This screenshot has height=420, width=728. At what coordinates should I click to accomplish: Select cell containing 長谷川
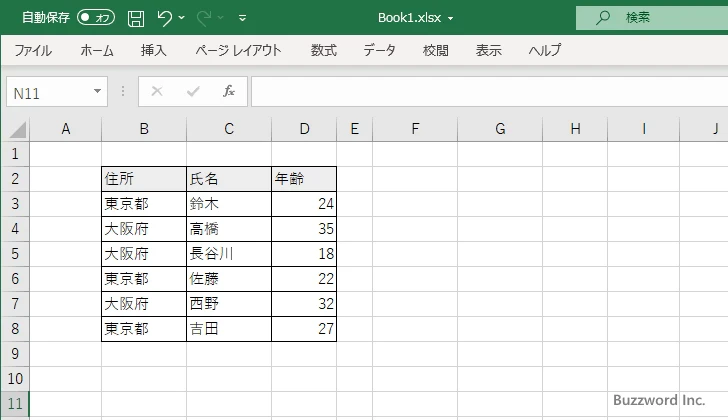pyautogui.click(x=229, y=254)
